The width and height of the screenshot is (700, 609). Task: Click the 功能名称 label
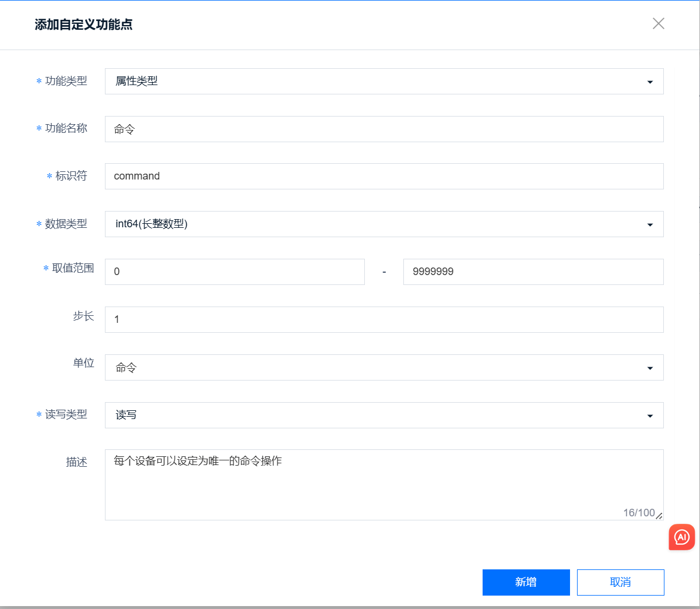[66, 128]
